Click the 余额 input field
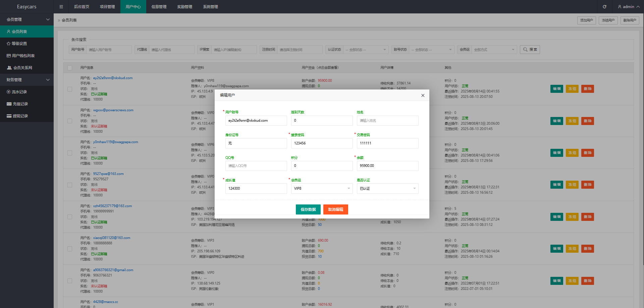Image resolution: width=644 pixels, height=308 pixels. (x=387, y=166)
